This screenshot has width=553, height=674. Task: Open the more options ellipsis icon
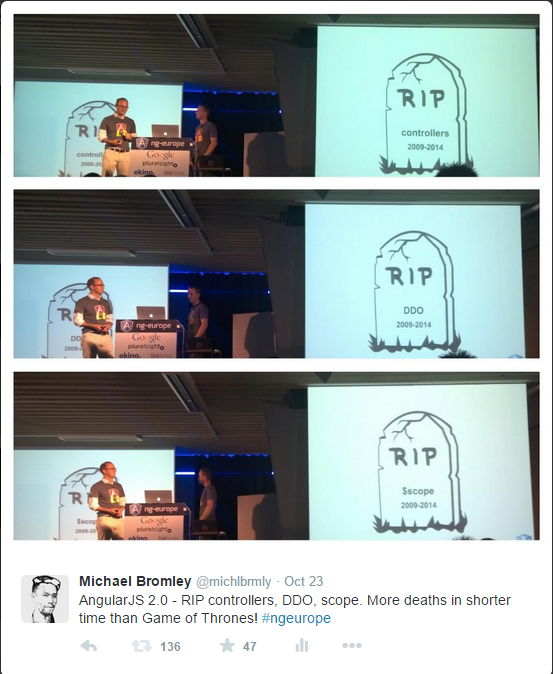coord(352,645)
